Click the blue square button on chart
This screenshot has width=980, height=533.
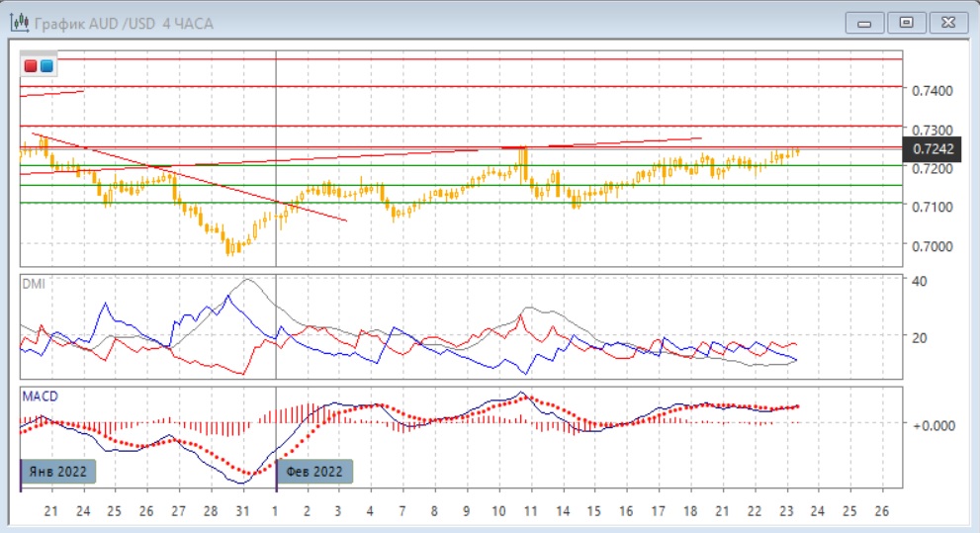coord(46,66)
